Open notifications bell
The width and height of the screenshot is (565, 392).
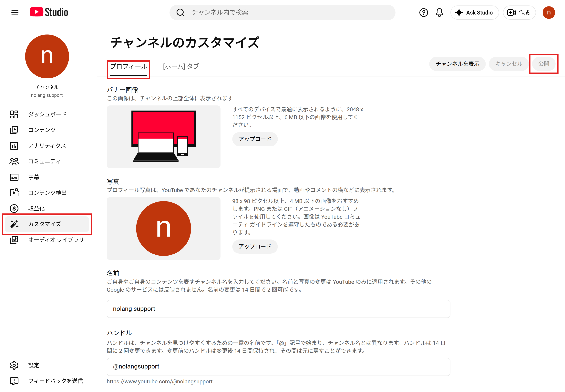coord(439,13)
